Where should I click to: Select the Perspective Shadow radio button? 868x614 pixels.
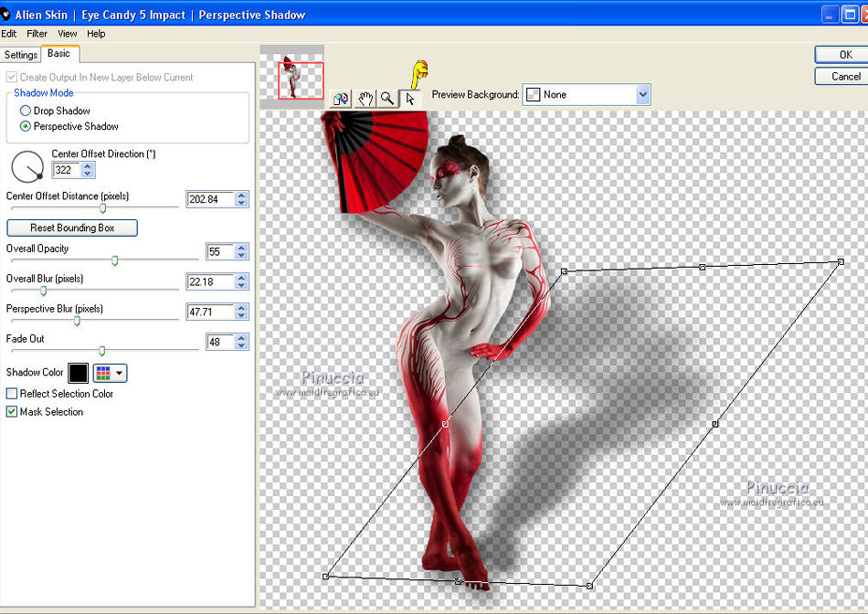(x=26, y=126)
